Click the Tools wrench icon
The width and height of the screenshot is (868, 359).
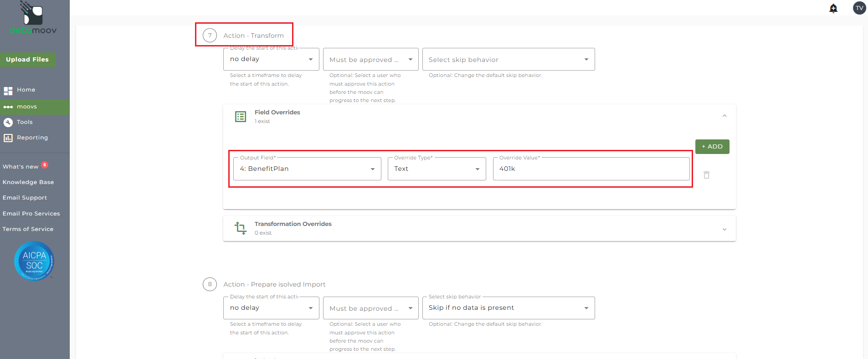coord(8,122)
